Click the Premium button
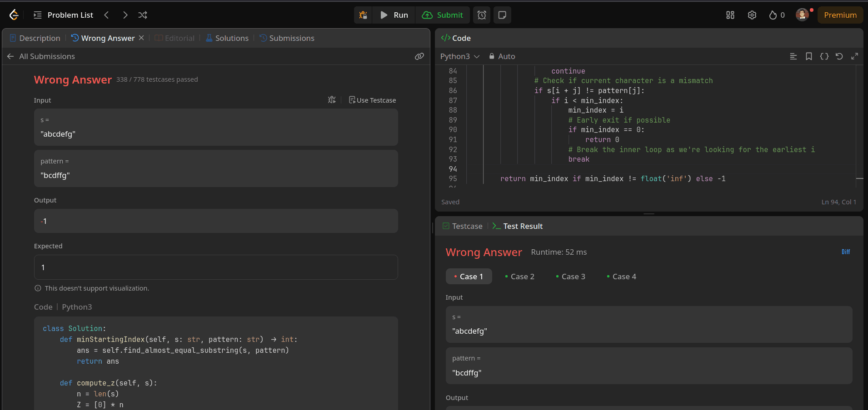 tap(840, 15)
